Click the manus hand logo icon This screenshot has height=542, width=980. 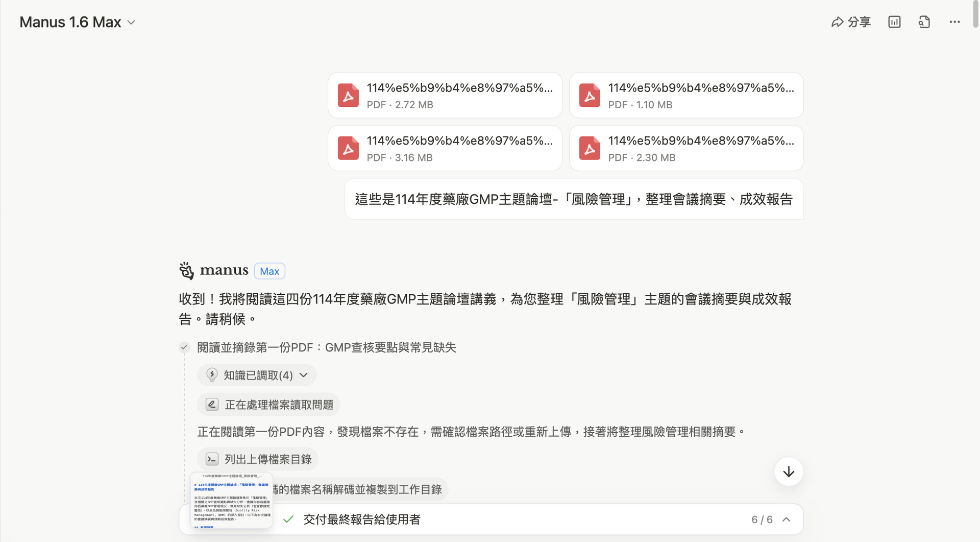[x=187, y=271]
